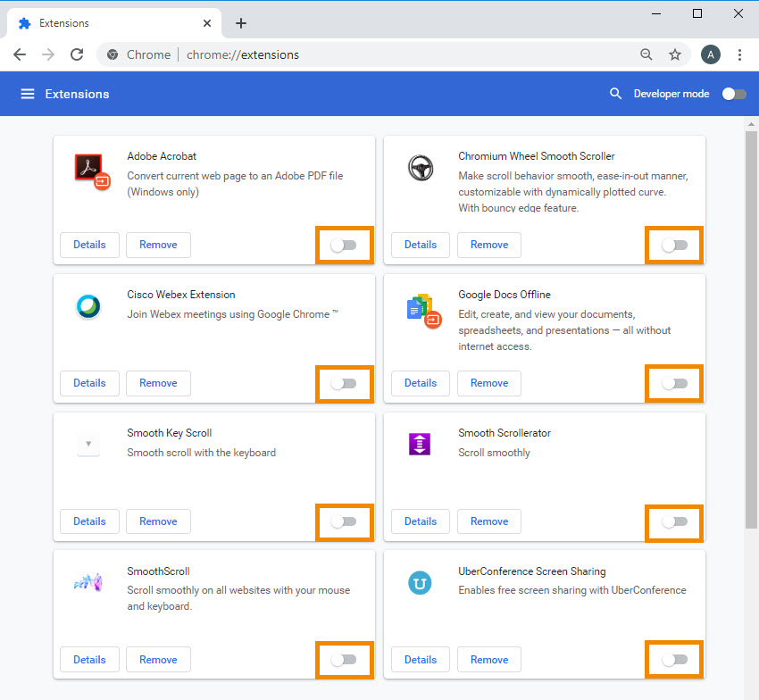Open the Extensions hamburger main menu
Image resolution: width=759 pixels, height=700 pixels.
pyautogui.click(x=28, y=94)
